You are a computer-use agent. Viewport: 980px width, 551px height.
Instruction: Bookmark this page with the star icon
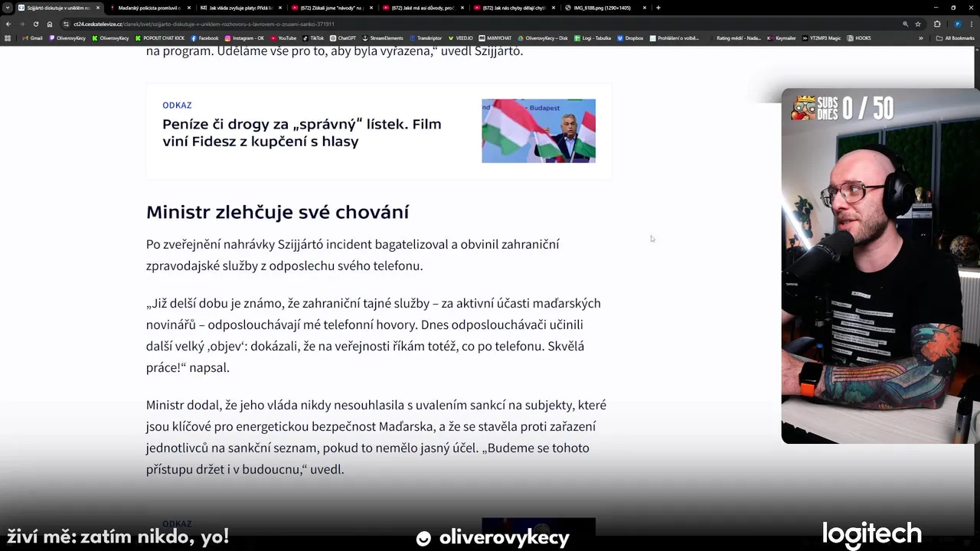point(918,24)
